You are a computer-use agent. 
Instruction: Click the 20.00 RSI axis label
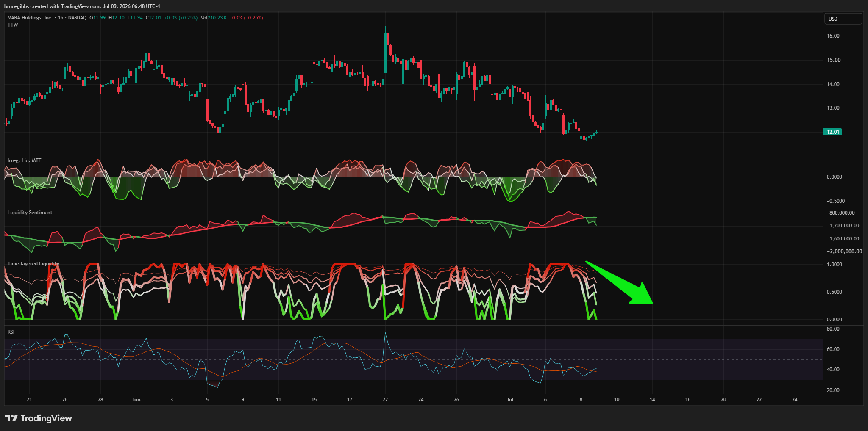coord(833,390)
